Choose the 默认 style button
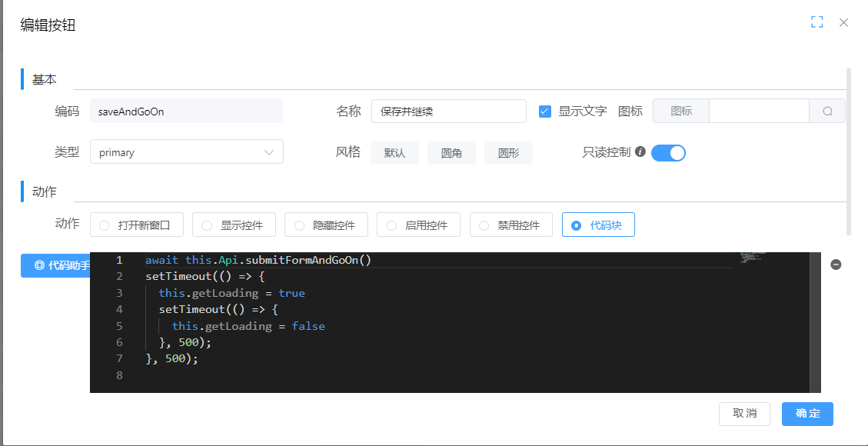Screen dimensions: 868x446 pos(394,153)
